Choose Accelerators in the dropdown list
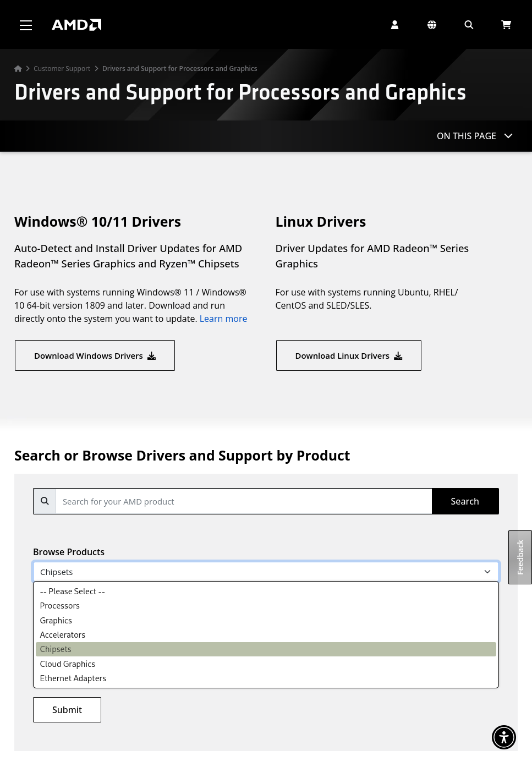This screenshot has height=767, width=532. tap(63, 635)
